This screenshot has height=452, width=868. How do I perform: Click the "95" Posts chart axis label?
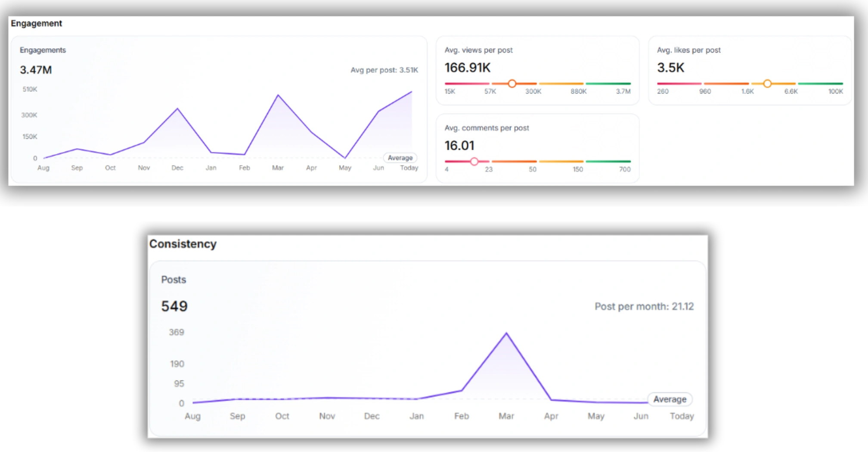click(179, 383)
